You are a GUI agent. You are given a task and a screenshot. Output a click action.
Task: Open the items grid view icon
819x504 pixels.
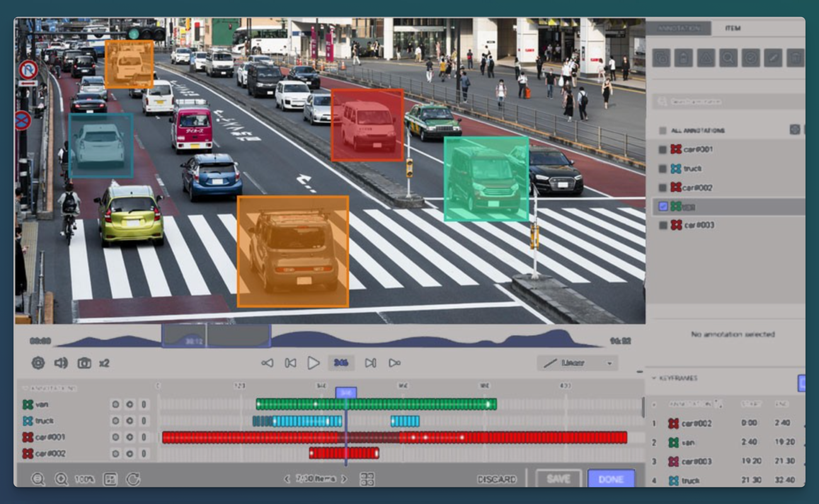pyautogui.click(x=367, y=479)
